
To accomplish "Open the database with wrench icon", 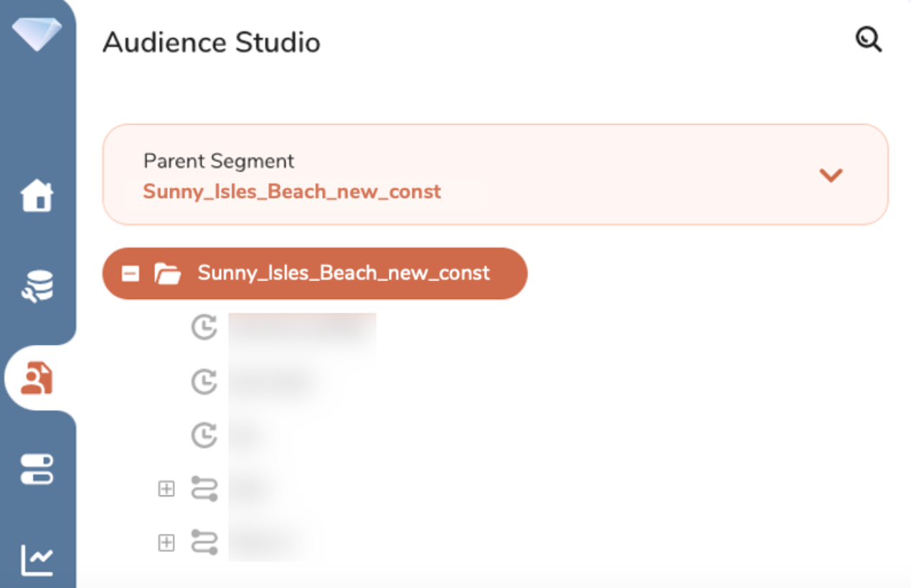I will click(37, 285).
